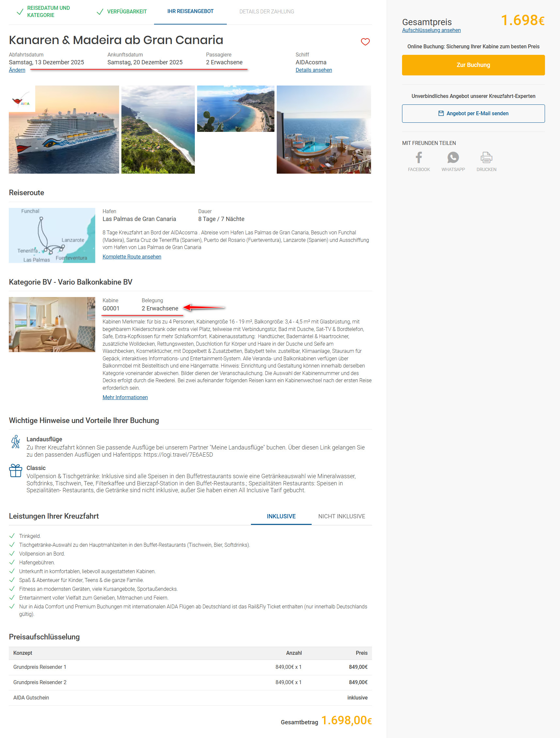Send offer via Angebot per E-Mail senden
The image size is (560, 738).
click(x=473, y=114)
